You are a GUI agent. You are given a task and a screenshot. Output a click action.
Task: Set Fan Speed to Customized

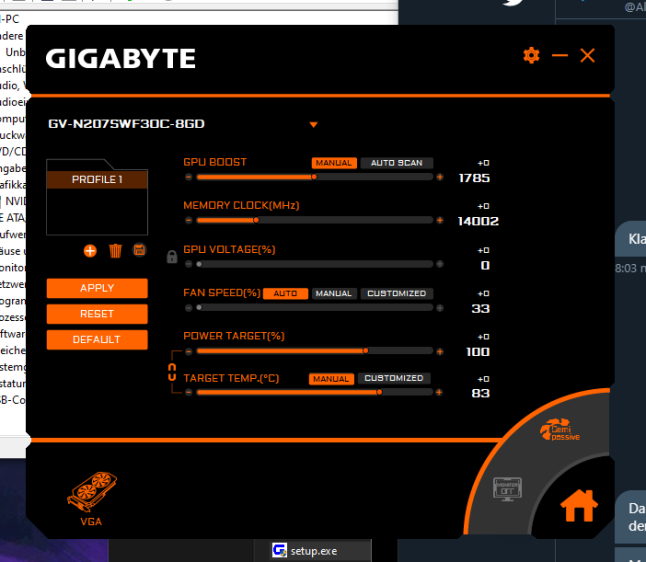[x=397, y=293]
